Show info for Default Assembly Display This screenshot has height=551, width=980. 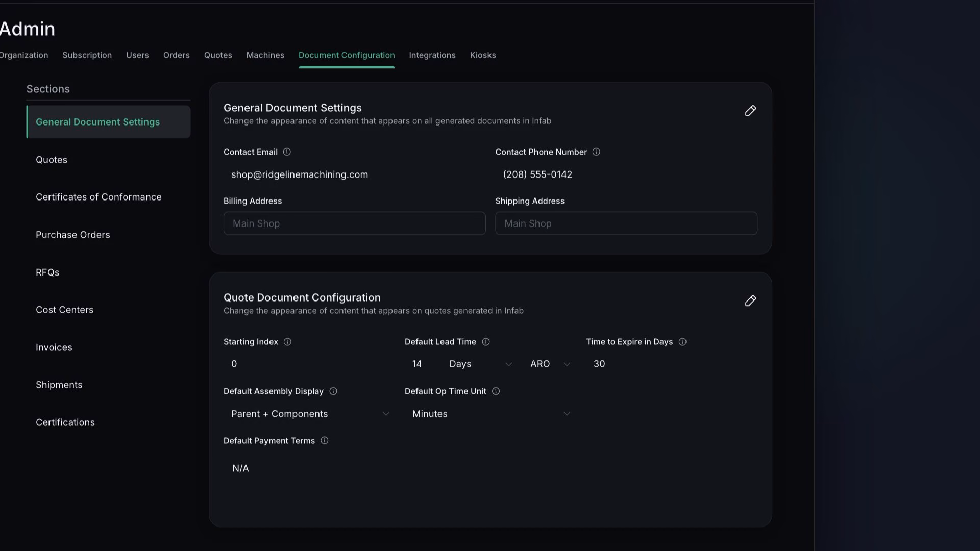333,391
